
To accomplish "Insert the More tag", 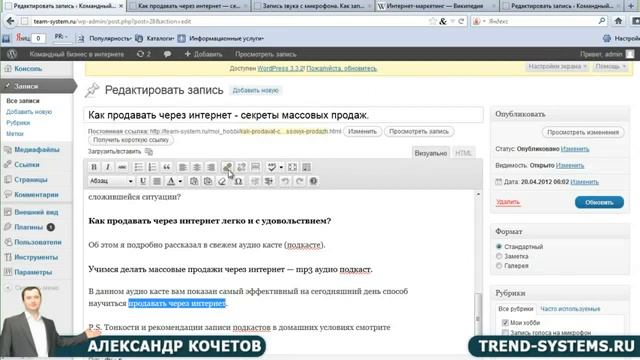I will point(256,167).
